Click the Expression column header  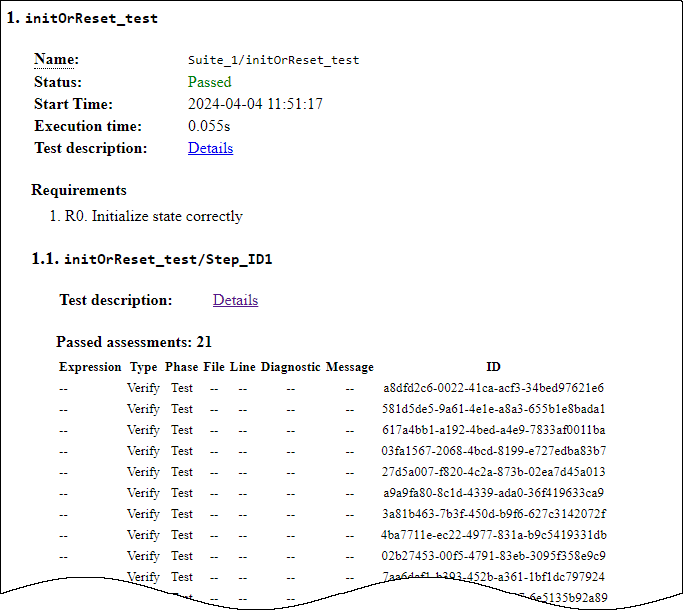[90, 367]
